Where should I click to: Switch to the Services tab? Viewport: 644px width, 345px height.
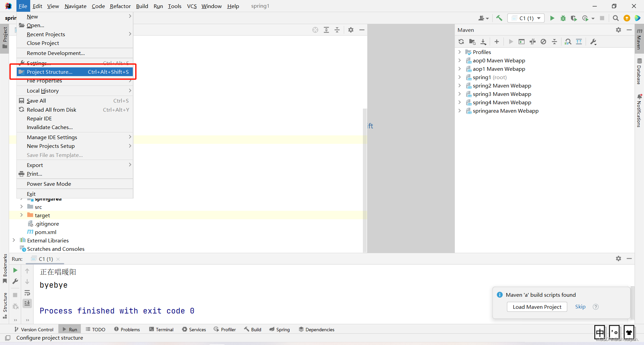point(197,329)
